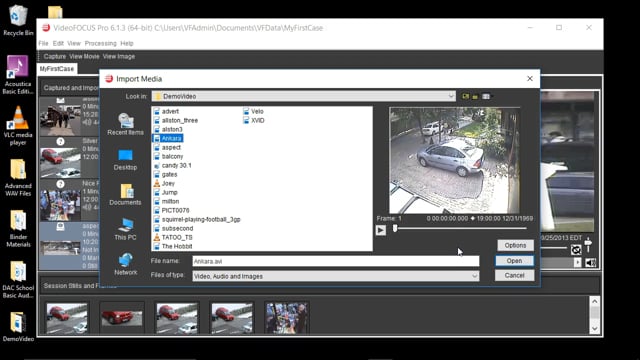Go to Recent Items location
Image resolution: width=640 pixels, height=360 pixels.
click(125, 124)
